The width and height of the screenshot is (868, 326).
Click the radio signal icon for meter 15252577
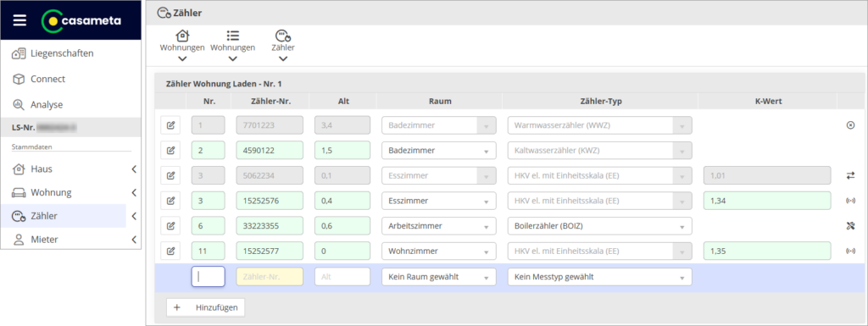point(851,251)
